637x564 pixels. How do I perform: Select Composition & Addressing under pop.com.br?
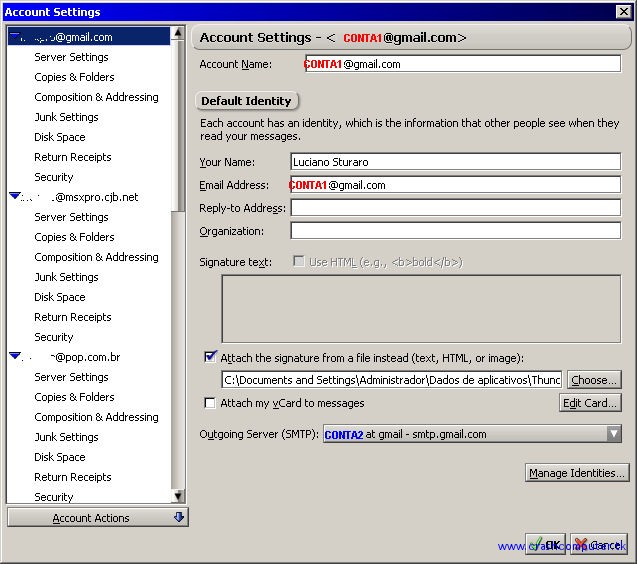pos(96,417)
